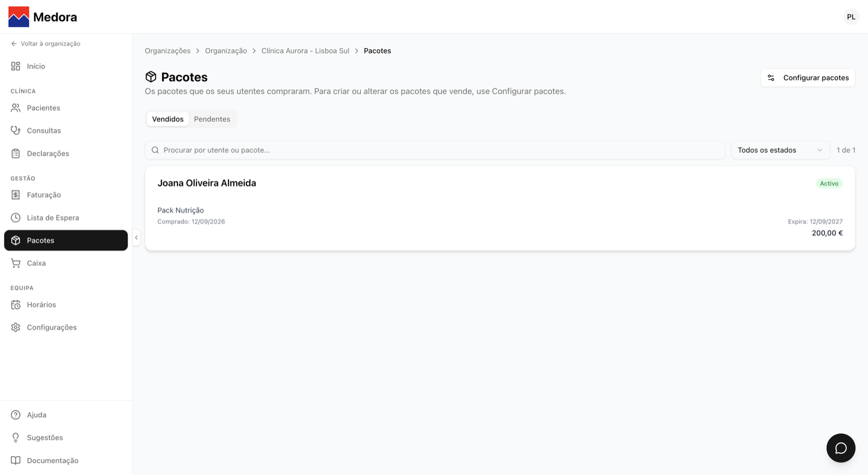Click the Caixa shopping cart icon

(x=16, y=263)
